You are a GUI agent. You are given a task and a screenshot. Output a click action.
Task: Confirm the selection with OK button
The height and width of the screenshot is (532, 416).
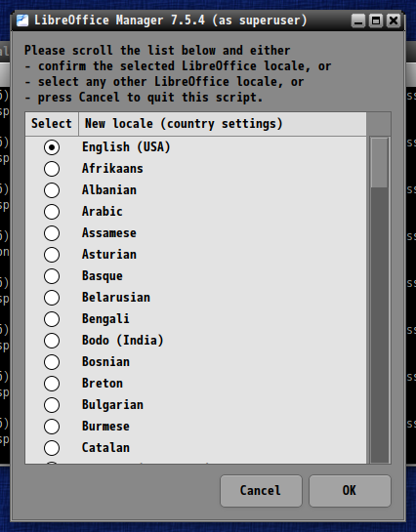tap(350, 491)
